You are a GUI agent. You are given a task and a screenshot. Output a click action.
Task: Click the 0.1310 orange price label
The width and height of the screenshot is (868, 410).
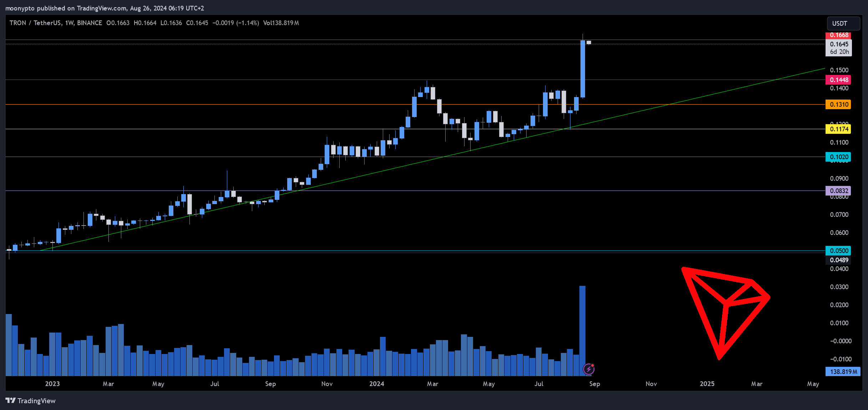(838, 105)
